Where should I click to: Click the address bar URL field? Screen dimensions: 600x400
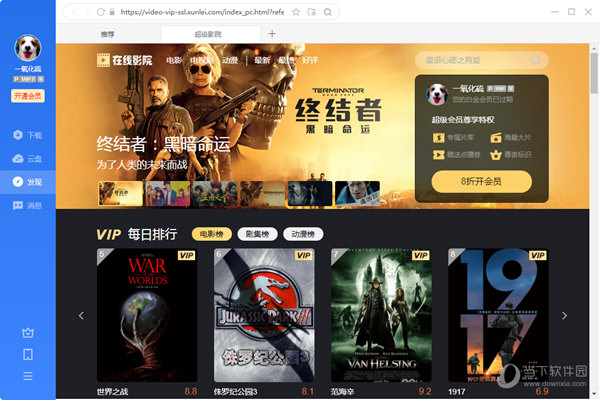pyautogui.click(x=202, y=12)
